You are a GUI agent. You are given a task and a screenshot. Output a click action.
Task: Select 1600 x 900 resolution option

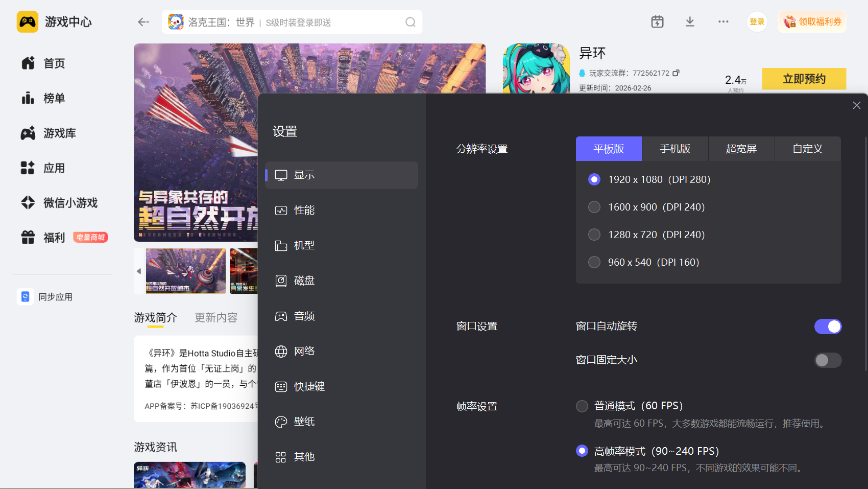pos(594,207)
